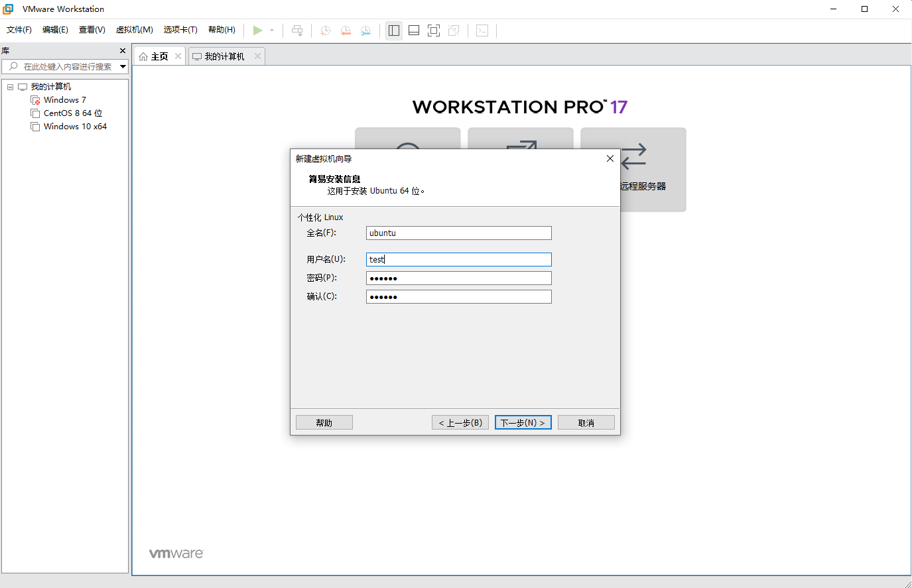
Task: Select CentOS 8 64 位 in library
Action: (72, 113)
